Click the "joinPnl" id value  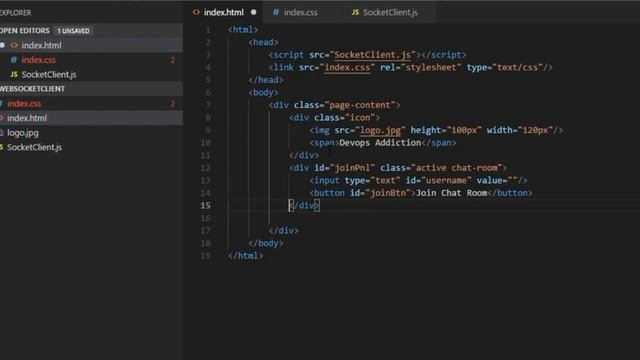click(x=352, y=168)
